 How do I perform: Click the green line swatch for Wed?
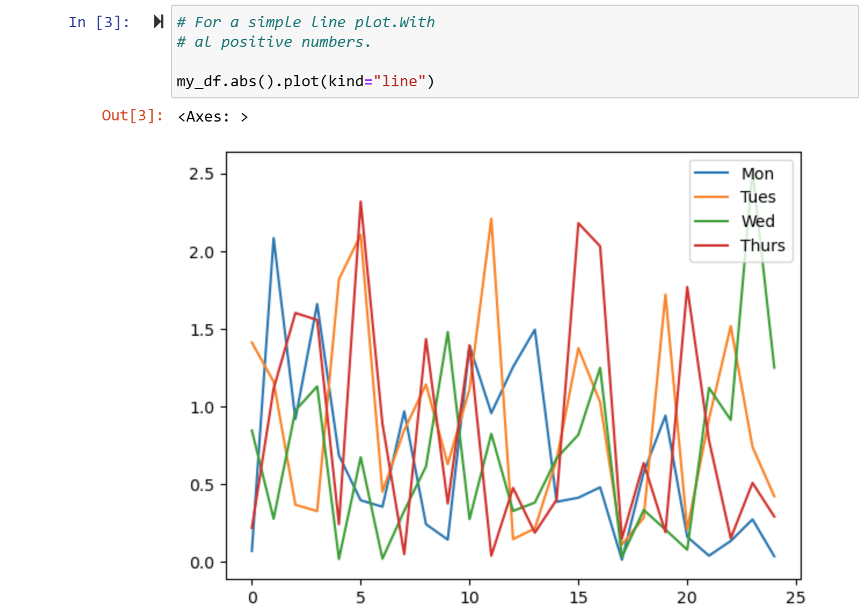pos(711,221)
